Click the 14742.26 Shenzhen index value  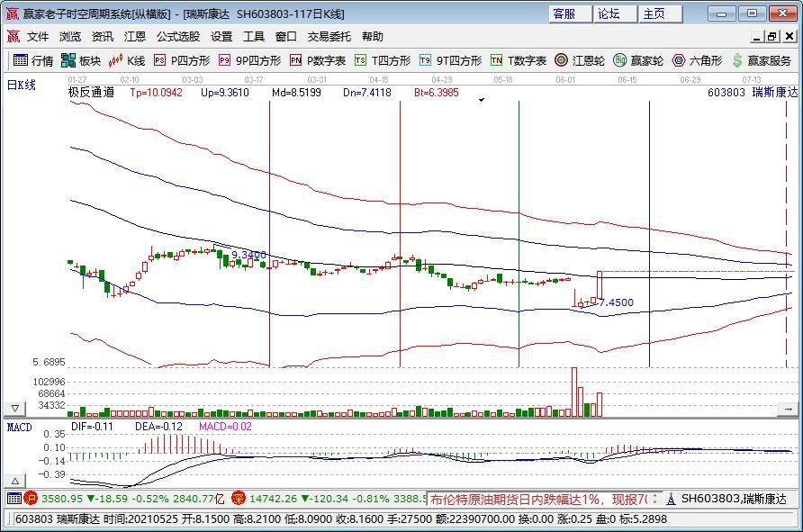pos(274,498)
